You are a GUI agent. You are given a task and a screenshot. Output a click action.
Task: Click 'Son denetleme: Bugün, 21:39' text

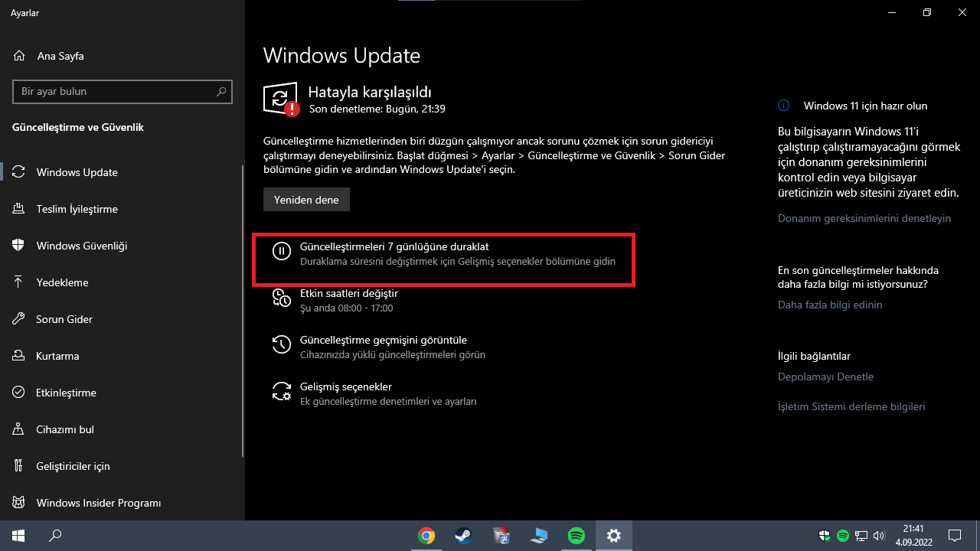[x=377, y=109]
